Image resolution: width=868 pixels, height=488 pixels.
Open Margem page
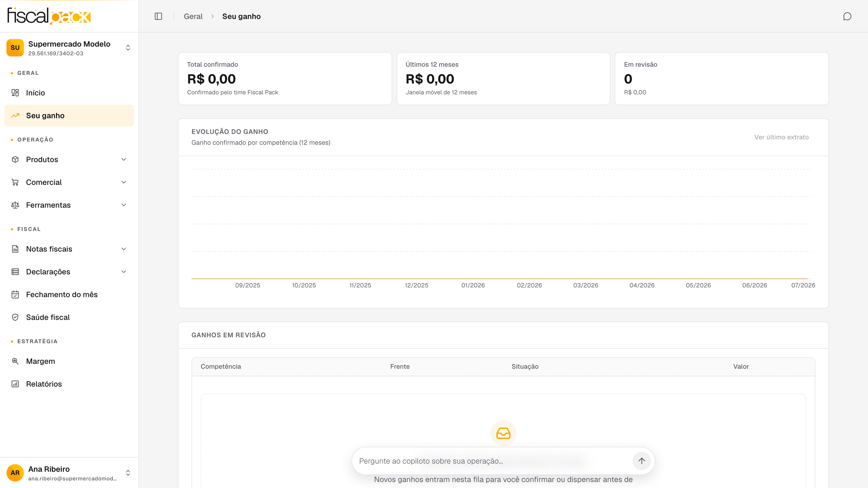(x=69, y=361)
